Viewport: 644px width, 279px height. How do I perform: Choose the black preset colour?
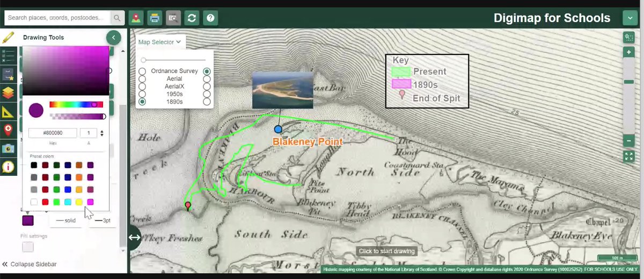coord(34,165)
